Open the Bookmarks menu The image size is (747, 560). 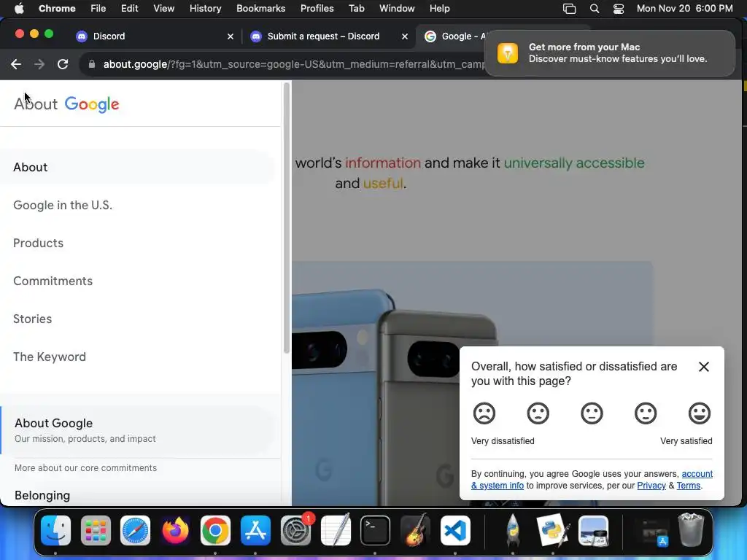pyautogui.click(x=260, y=8)
